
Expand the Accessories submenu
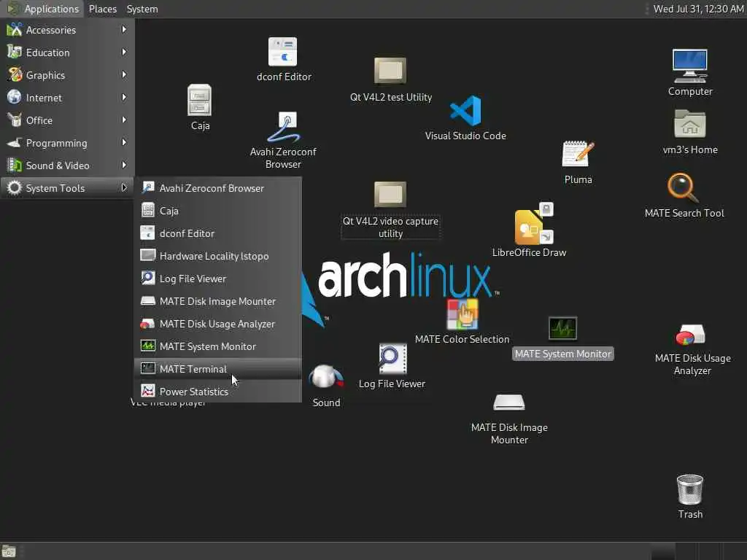(x=67, y=29)
